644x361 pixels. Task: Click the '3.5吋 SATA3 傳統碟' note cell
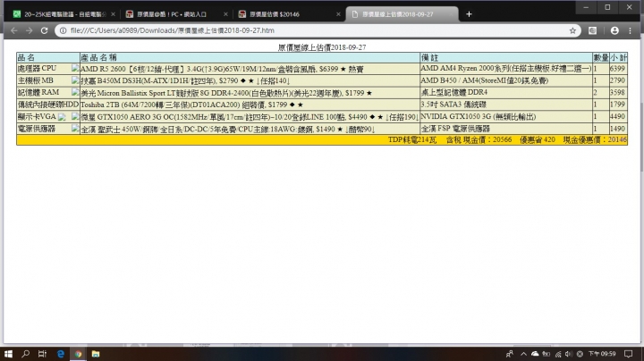[x=506, y=105]
